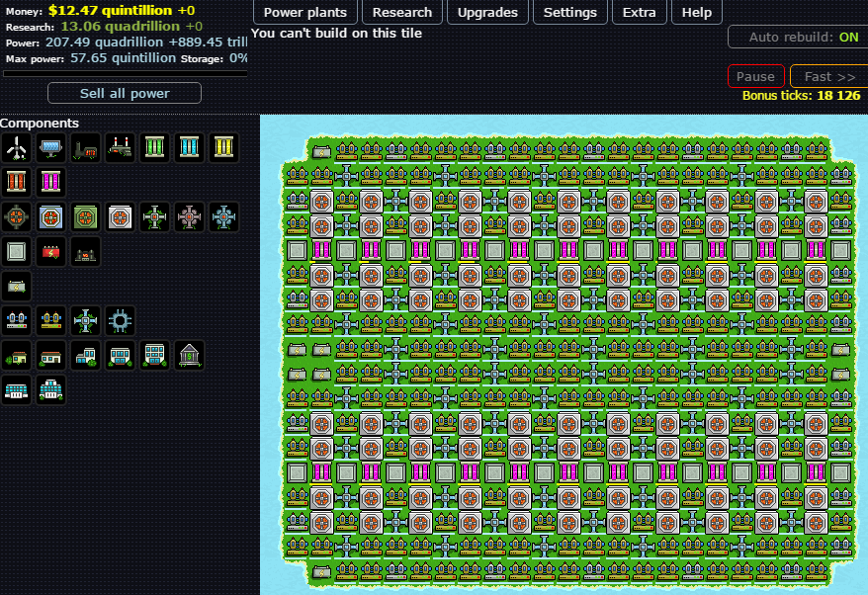Open the Research tab
Screen dimensions: 868x595
[402, 12]
